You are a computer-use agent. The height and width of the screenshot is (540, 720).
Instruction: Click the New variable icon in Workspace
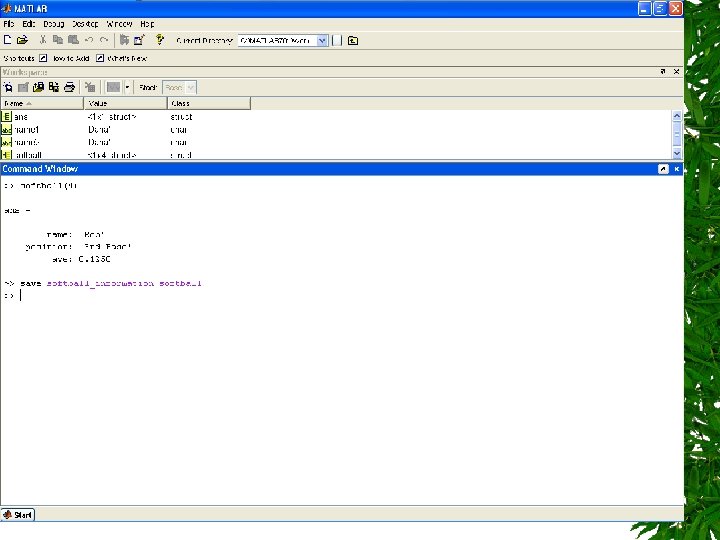pos(8,87)
